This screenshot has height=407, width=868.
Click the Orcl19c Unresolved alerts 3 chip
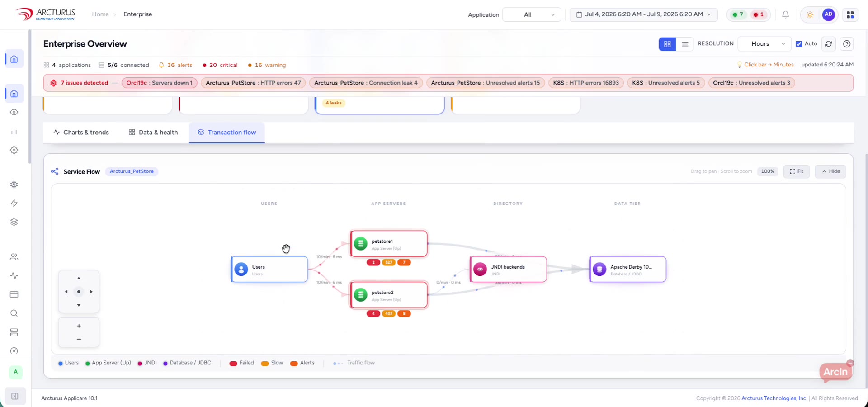coord(751,83)
